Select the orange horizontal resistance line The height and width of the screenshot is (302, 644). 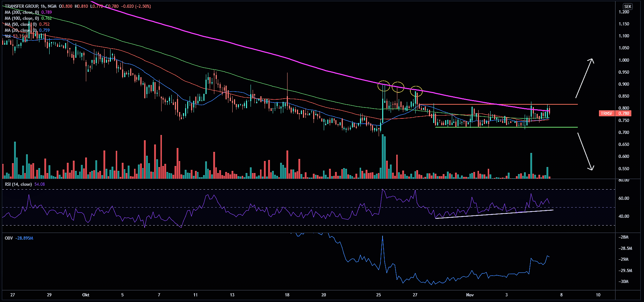point(500,104)
